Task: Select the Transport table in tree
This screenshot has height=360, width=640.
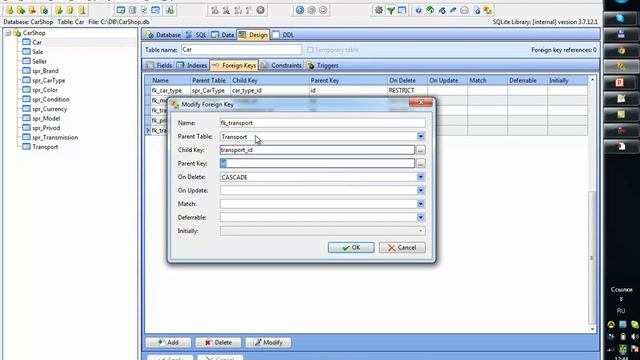Action: pyautogui.click(x=45, y=147)
